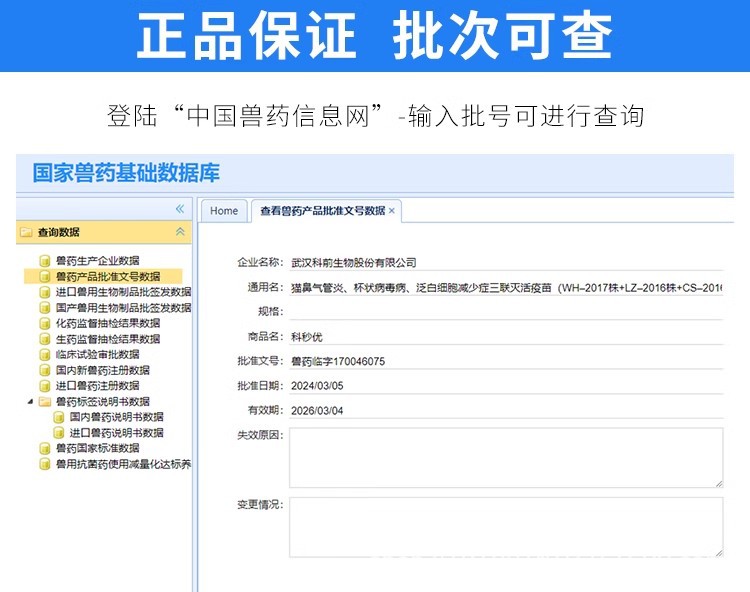Click the database icon beside 进口兽药说明书数据

pyautogui.click(x=58, y=433)
